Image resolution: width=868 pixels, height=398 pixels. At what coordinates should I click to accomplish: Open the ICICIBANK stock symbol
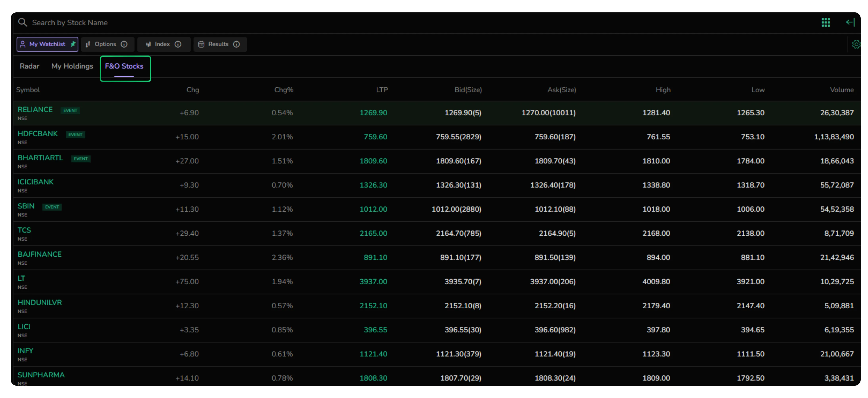(36, 182)
